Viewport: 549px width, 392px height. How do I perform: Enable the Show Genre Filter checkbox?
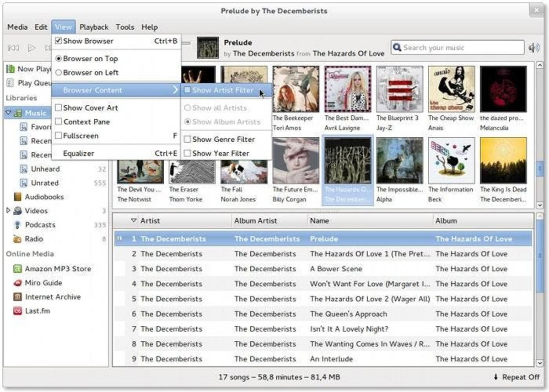click(187, 140)
